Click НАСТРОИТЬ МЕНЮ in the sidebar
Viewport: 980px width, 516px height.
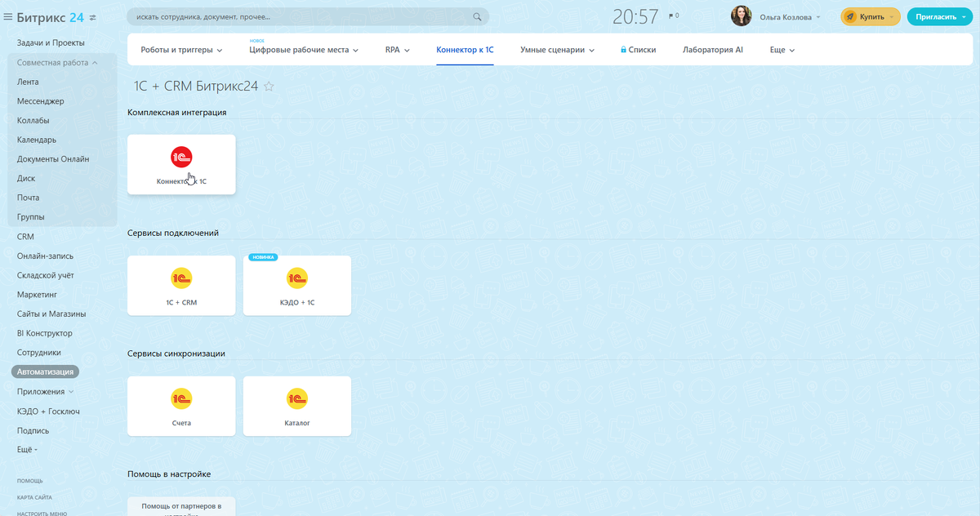click(x=42, y=513)
